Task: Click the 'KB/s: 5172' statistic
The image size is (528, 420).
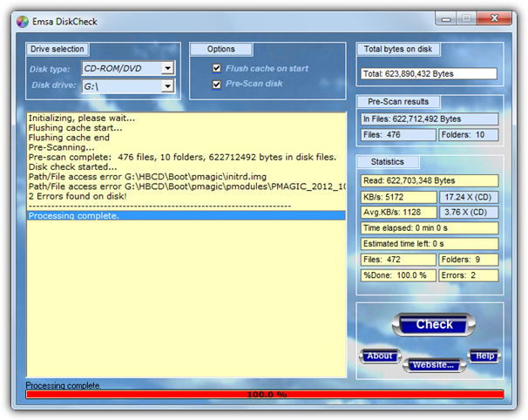Action: click(x=398, y=197)
